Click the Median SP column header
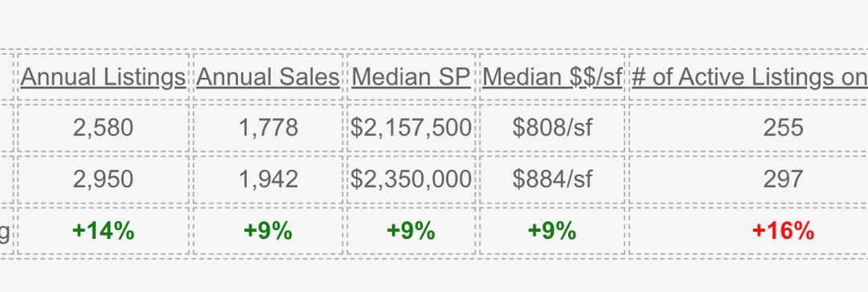This screenshot has width=868, height=292. (x=411, y=77)
